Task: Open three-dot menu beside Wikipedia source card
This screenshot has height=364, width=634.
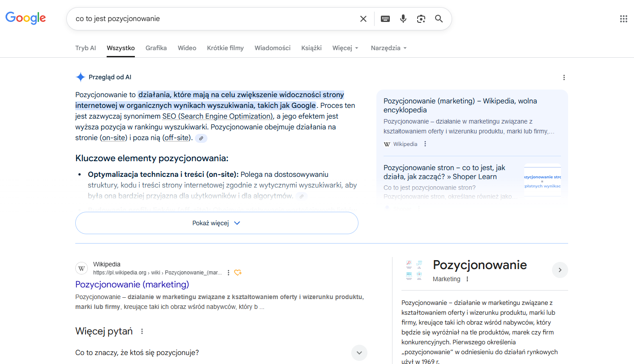Action: [x=425, y=144]
